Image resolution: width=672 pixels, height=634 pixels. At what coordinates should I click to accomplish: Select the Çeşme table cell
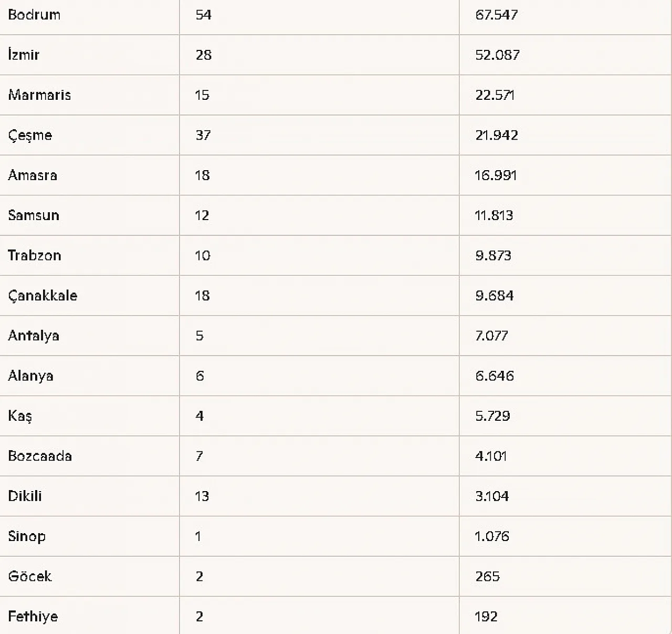(x=30, y=136)
